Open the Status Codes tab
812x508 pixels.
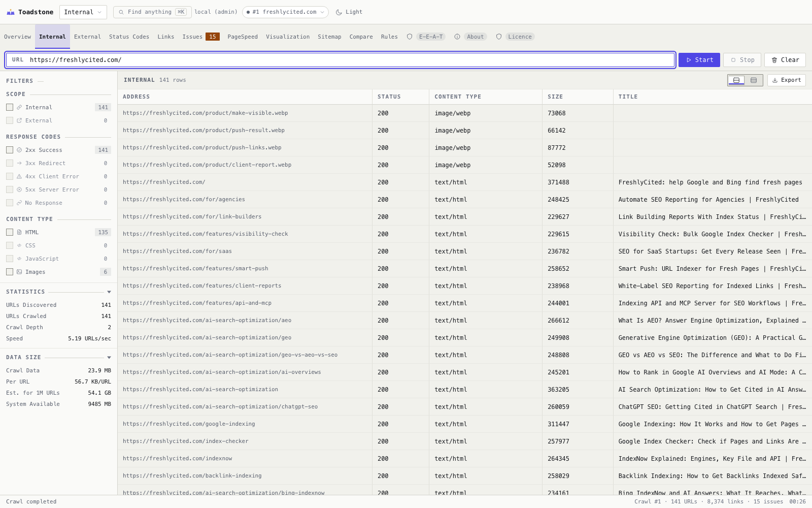(129, 37)
